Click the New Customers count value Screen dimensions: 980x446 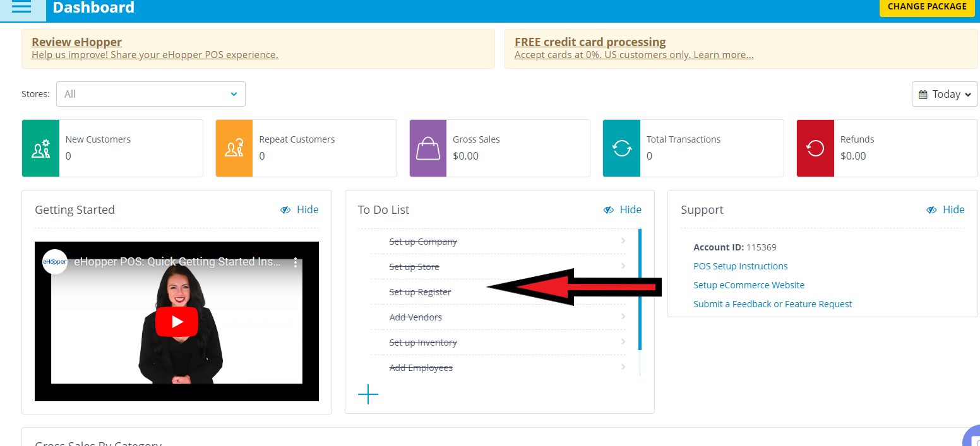68,156
